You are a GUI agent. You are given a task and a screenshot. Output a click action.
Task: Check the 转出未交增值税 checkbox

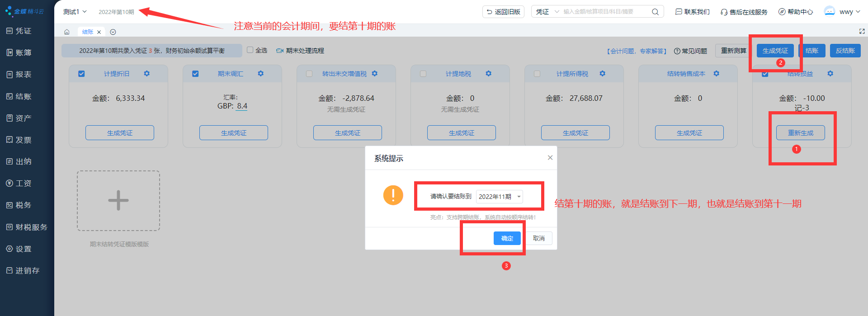pyautogui.click(x=309, y=74)
